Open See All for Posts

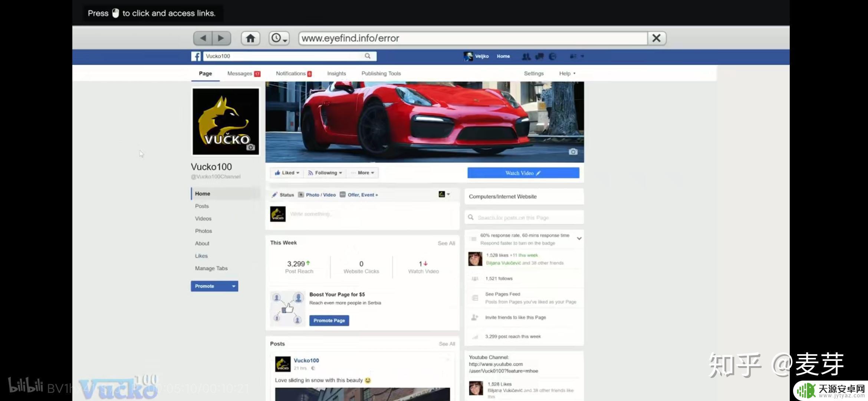click(447, 344)
